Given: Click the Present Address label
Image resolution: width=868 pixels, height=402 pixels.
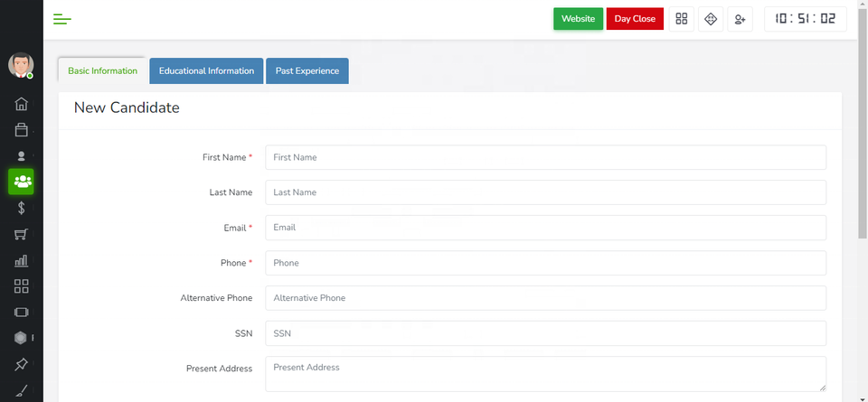Looking at the screenshot, I should point(219,369).
